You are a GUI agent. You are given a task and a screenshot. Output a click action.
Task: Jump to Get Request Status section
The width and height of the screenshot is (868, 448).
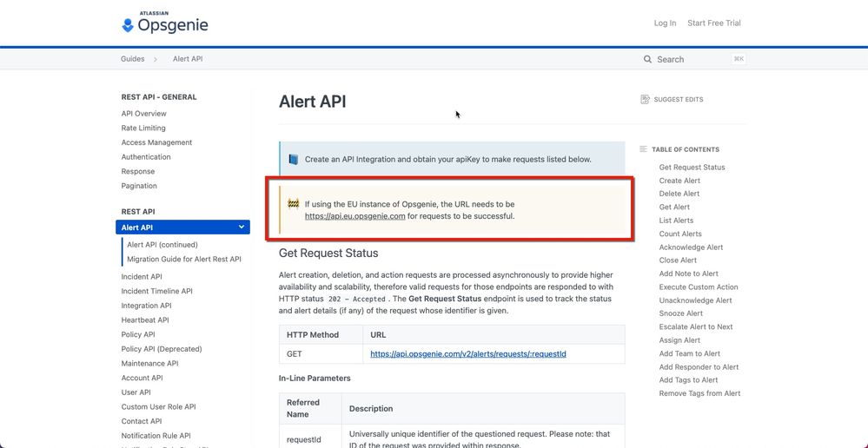point(692,167)
